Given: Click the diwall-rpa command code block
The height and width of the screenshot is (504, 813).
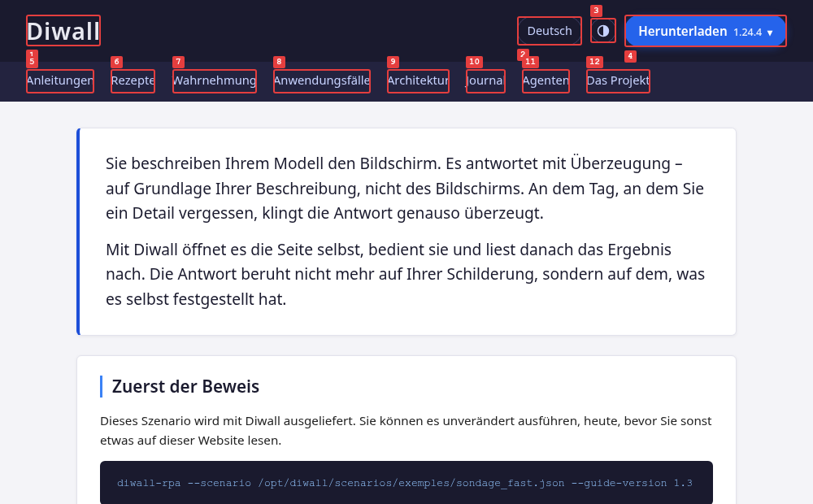Looking at the screenshot, I should [x=406, y=483].
